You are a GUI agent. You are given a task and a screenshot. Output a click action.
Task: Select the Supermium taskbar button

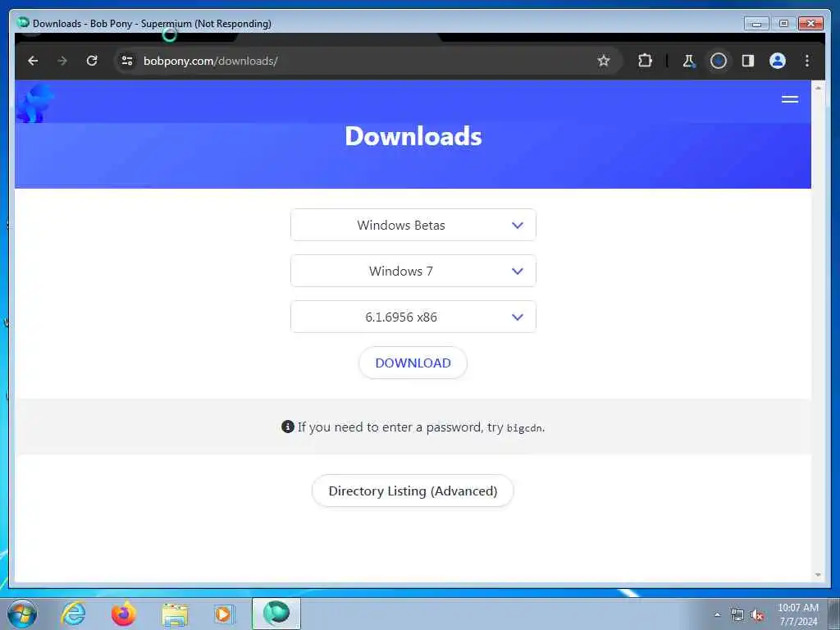[276, 614]
